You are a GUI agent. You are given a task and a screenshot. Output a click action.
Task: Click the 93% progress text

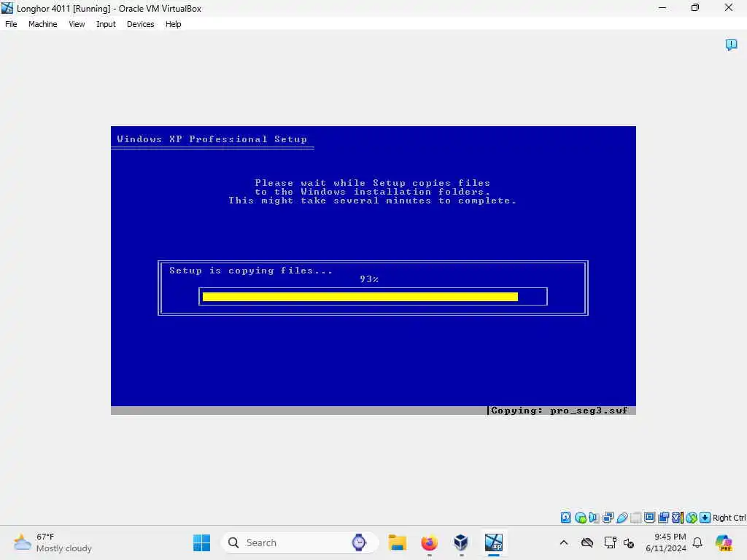click(x=368, y=279)
